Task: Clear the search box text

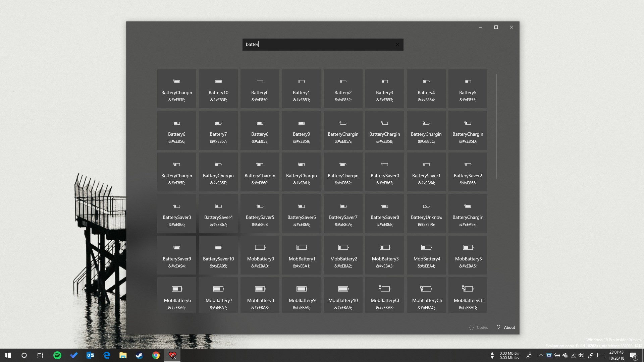Action: click(397, 45)
